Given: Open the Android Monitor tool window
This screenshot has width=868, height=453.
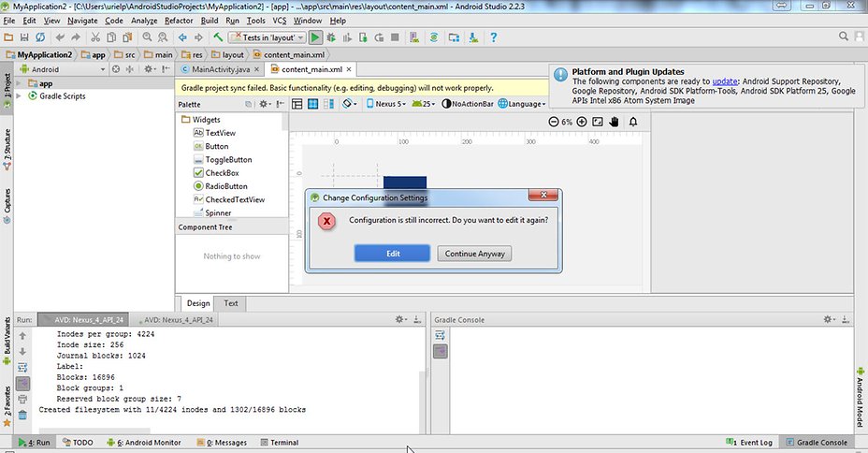Looking at the screenshot, I should click(144, 443).
